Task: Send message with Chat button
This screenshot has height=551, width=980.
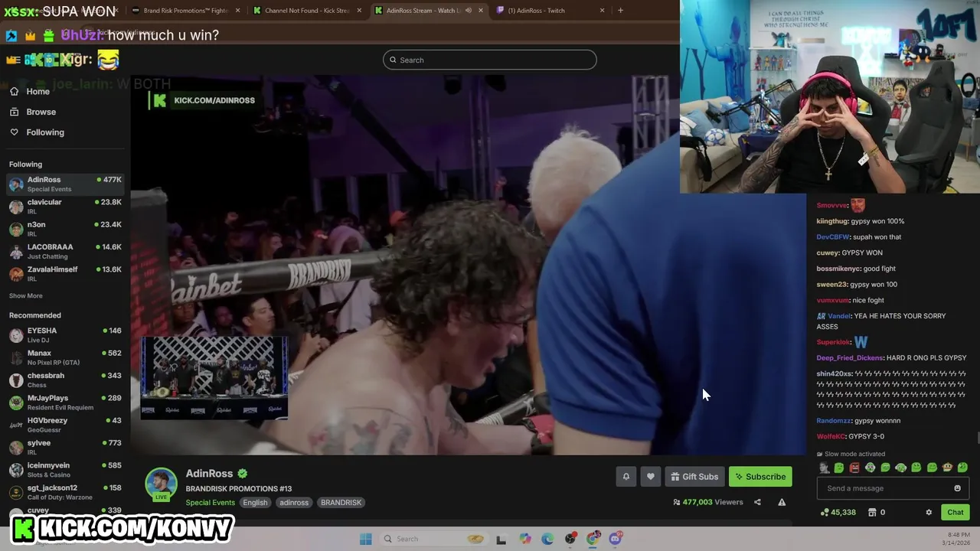Action: [x=955, y=512]
